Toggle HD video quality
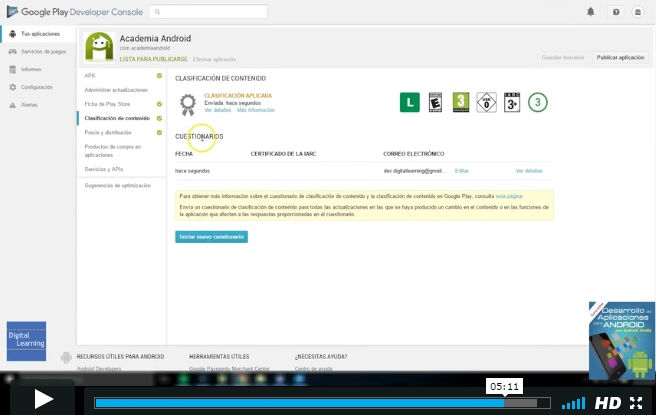The image size is (656, 415). point(608,403)
